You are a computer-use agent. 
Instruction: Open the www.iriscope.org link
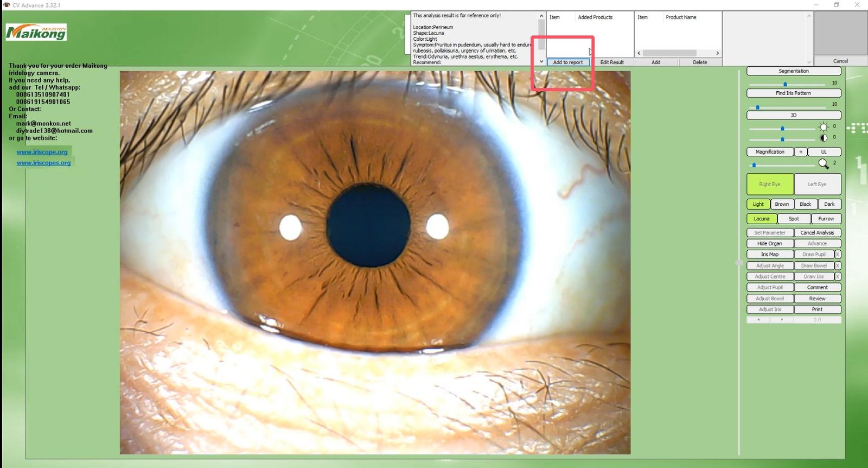click(x=42, y=152)
